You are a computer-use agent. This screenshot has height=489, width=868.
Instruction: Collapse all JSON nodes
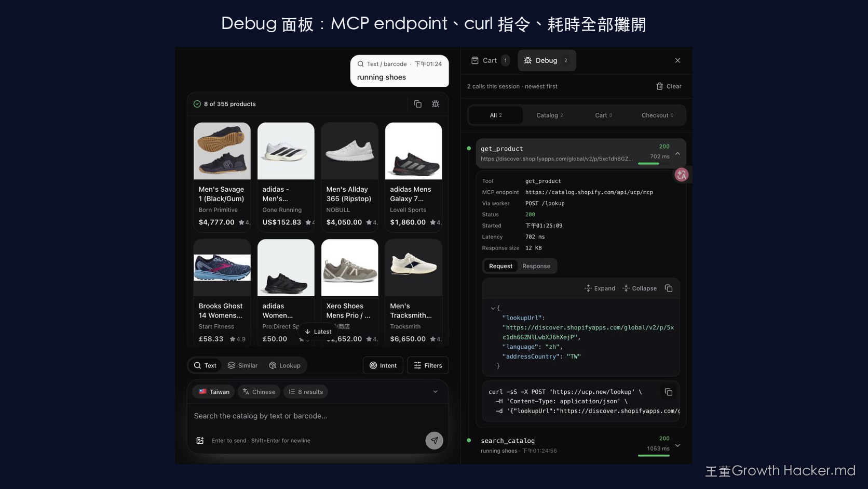(640, 288)
